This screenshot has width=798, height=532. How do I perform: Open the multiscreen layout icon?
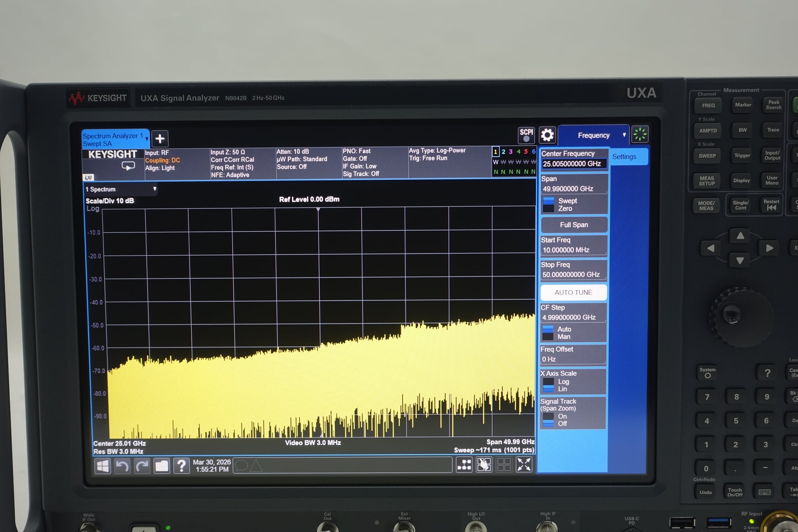point(464,465)
